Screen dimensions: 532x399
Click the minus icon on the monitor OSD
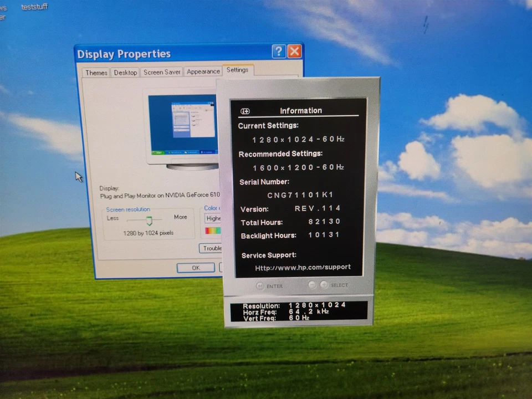(312, 285)
